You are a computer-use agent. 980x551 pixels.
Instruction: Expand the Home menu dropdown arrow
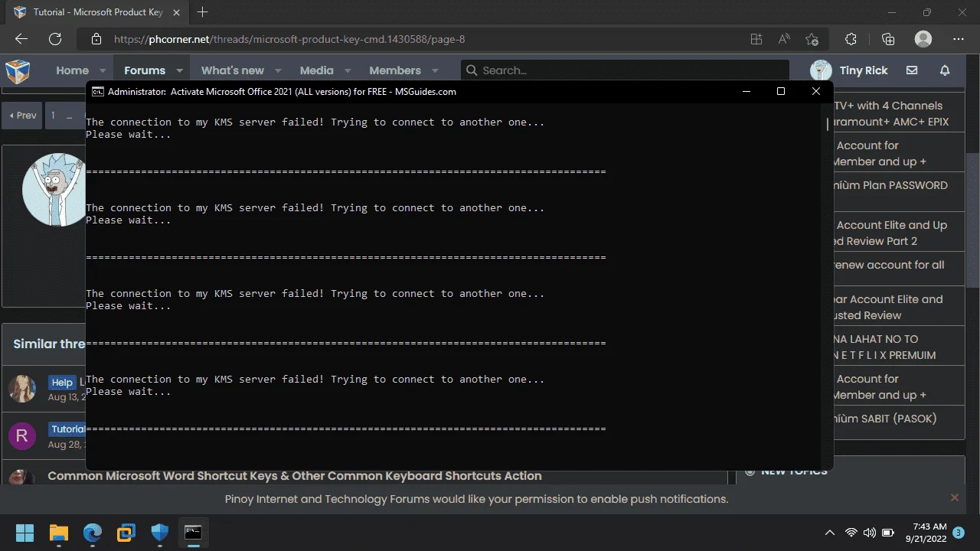[x=103, y=70]
